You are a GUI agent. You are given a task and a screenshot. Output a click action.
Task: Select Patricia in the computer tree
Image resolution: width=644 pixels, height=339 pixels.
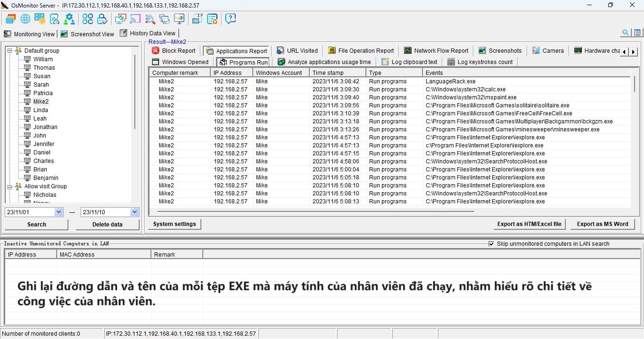pos(43,93)
